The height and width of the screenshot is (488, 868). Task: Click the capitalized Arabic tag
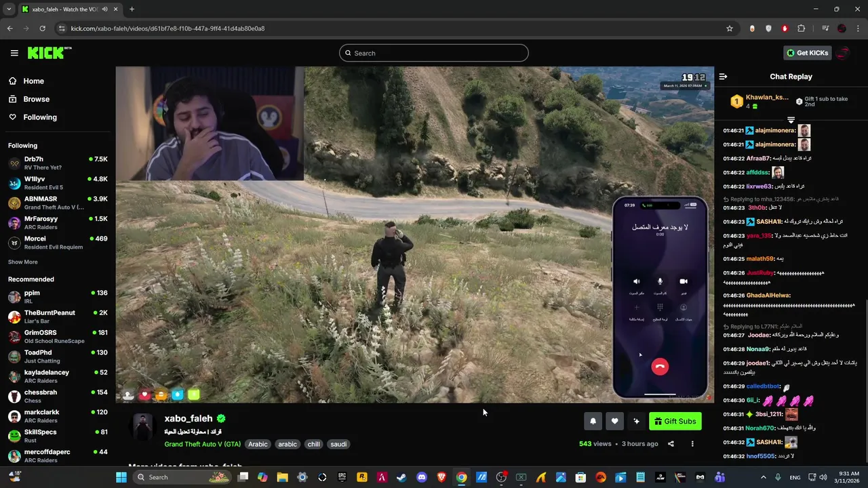pos(258,444)
